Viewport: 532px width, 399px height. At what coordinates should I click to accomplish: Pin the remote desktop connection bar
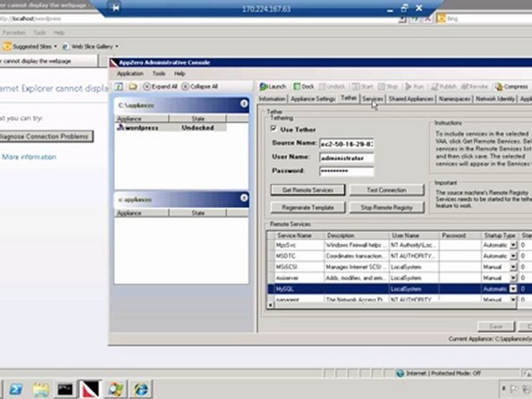(115, 8)
